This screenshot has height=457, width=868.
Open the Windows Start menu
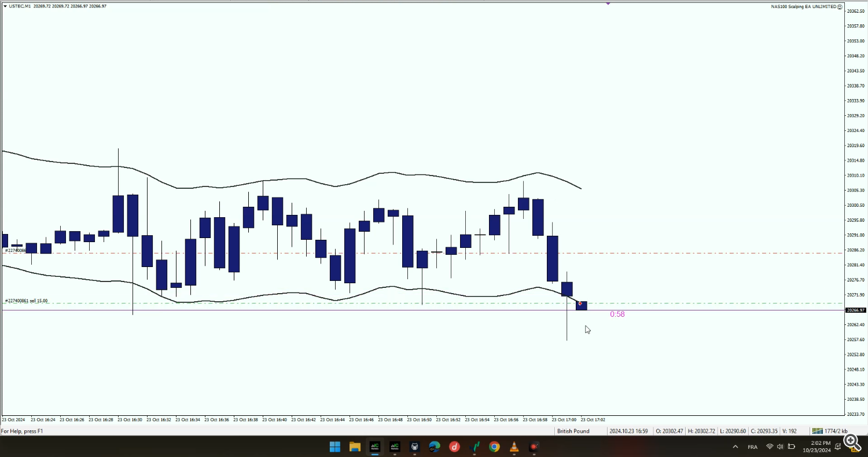point(335,447)
